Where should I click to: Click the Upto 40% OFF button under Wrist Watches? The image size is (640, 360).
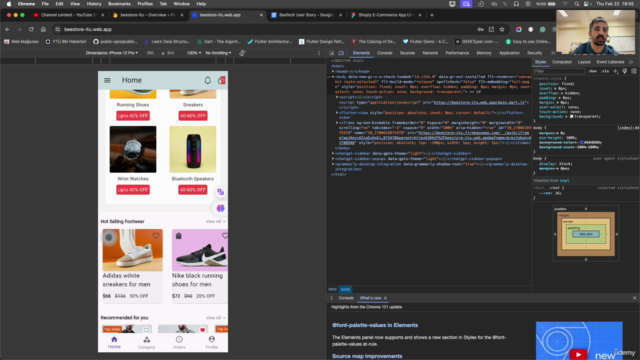(133, 190)
